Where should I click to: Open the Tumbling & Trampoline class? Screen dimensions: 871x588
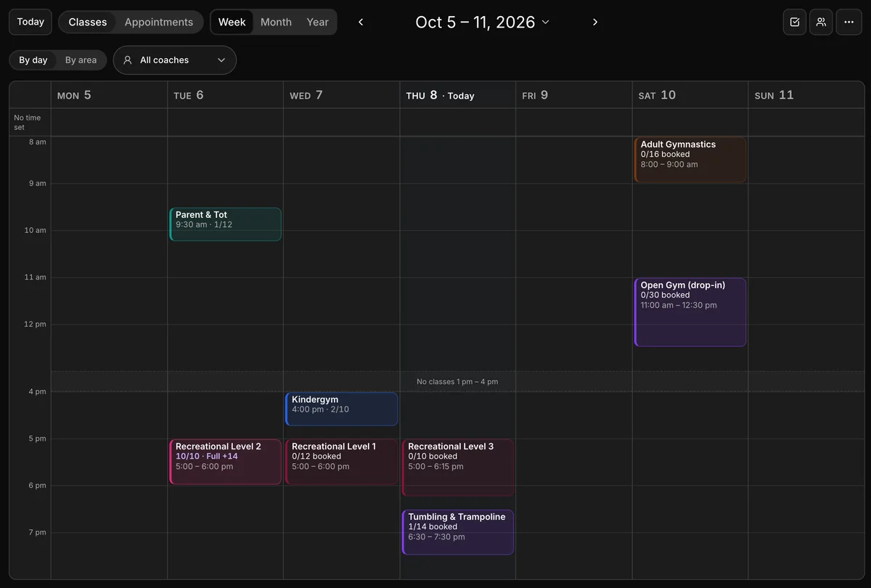[x=458, y=532]
